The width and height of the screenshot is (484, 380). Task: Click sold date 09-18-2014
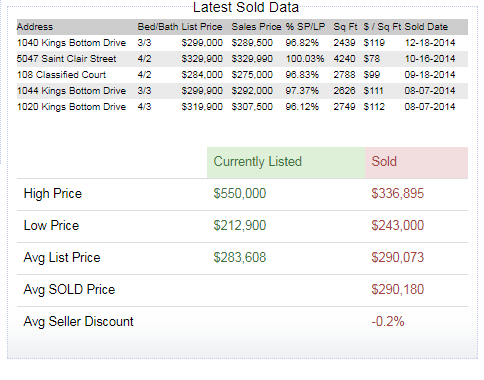(430, 75)
